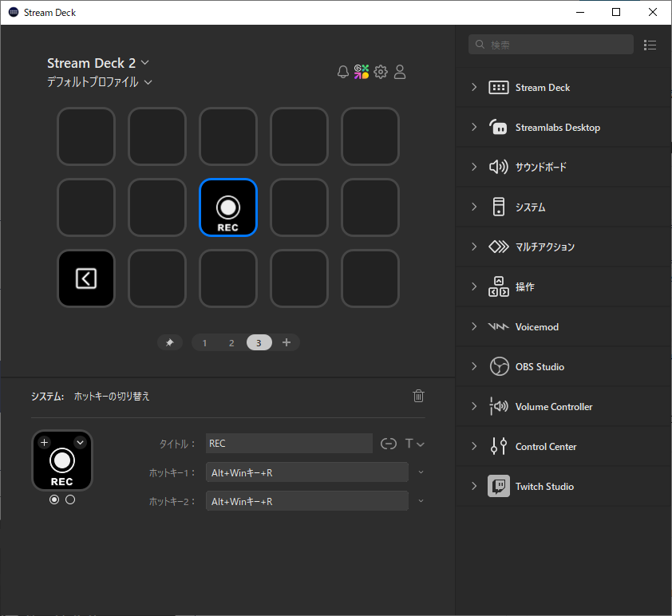
Task: Open the icon dropdown on REC preview
Action: tap(80, 443)
